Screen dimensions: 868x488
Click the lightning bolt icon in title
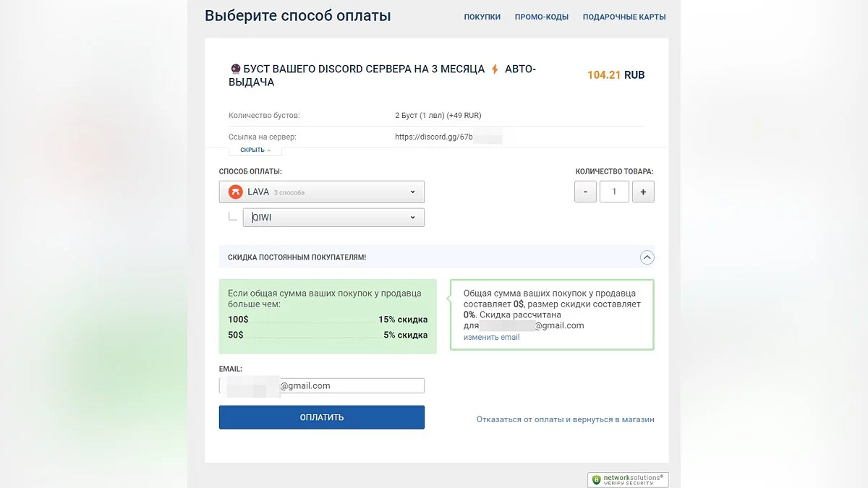click(495, 69)
